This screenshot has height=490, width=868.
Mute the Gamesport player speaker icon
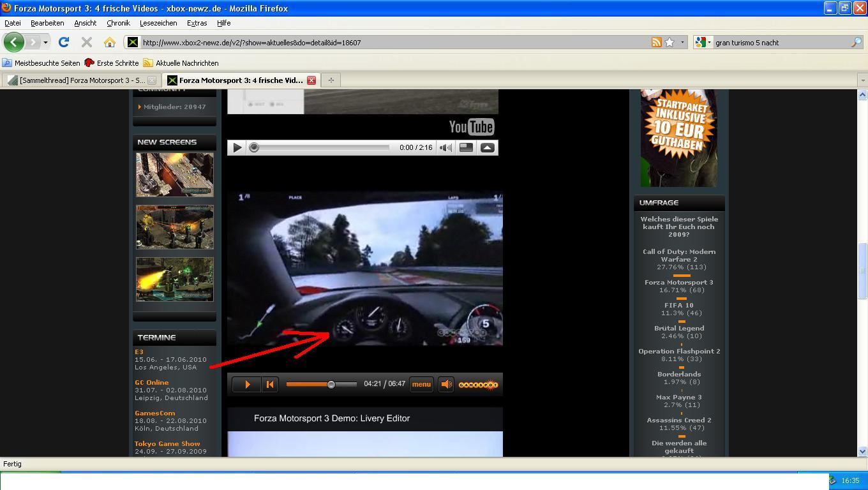tap(446, 384)
